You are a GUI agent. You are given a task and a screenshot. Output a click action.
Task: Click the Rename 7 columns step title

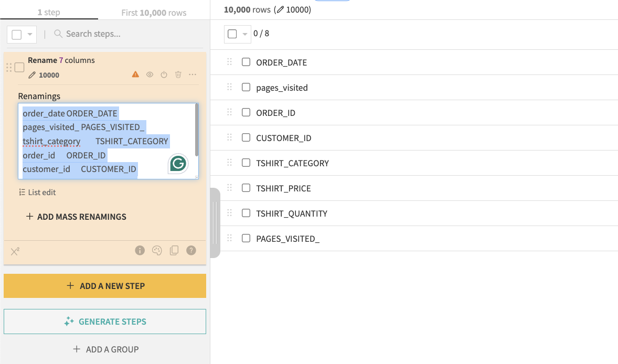tap(61, 60)
